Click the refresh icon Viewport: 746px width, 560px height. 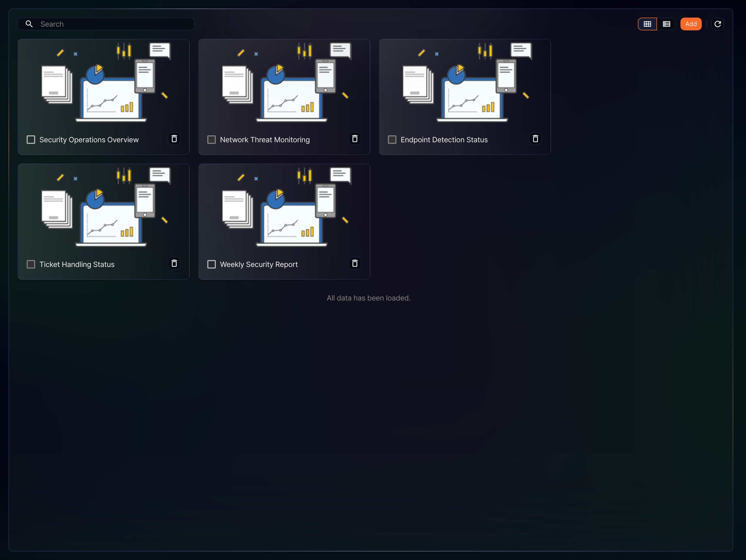718,24
